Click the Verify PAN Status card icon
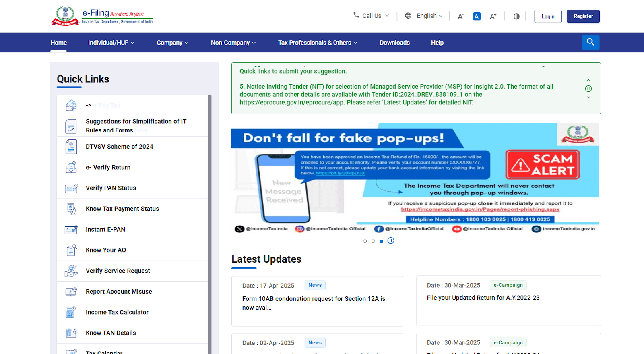Screen dimensions: 644x354 point(71,188)
